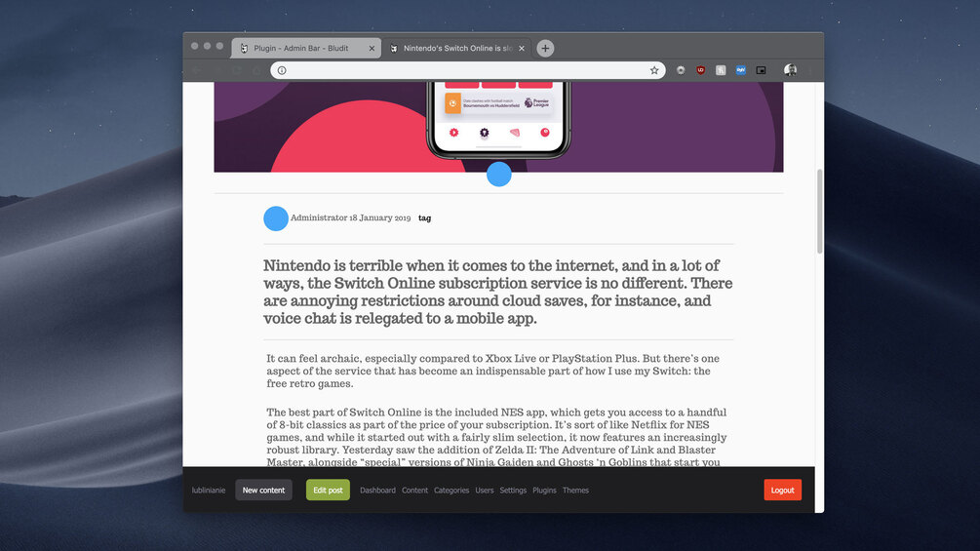The image size is (980, 551).
Task: Click the post cover image
Action: (x=498, y=127)
